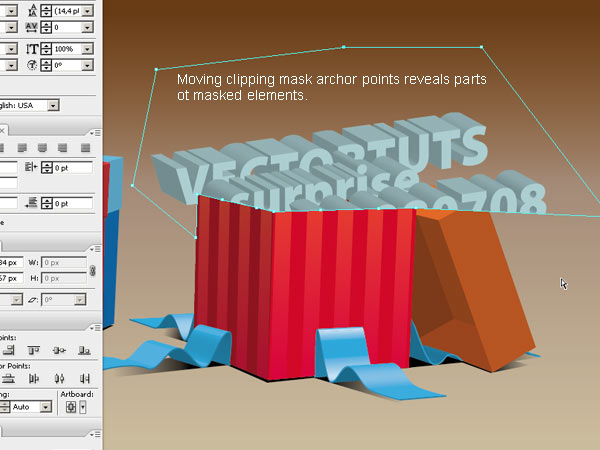Click Vertical Align Top icon

click(x=34, y=350)
